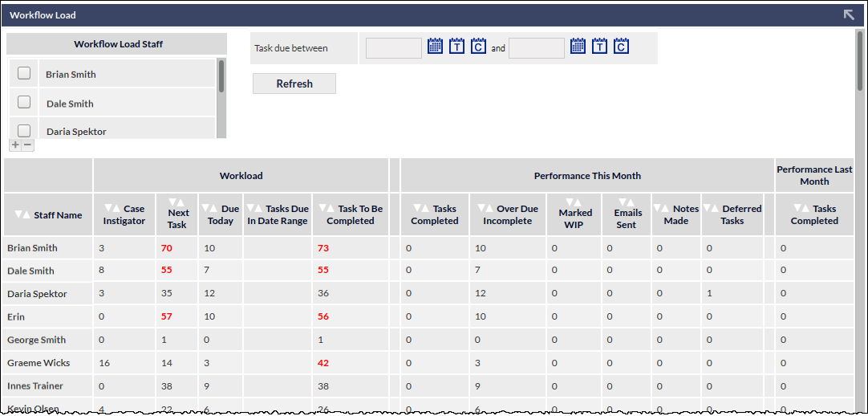Click the first T date shortcut icon
The height and width of the screenshot is (416, 868).
[x=456, y=46]
